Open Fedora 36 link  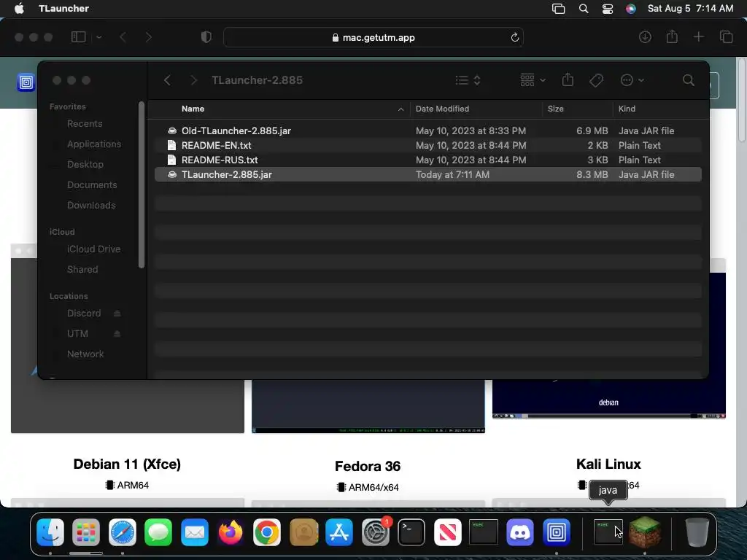point(368,466)
